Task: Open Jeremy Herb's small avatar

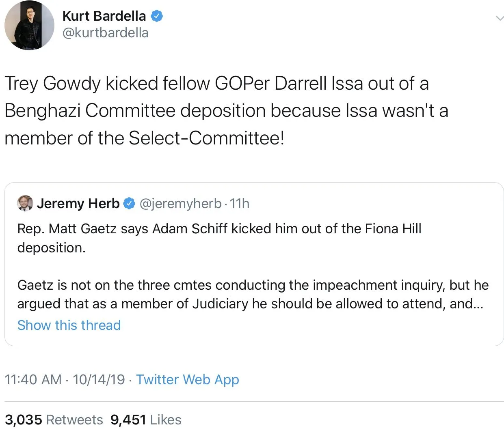Action: pyautogui.click(x=25, y=203)
